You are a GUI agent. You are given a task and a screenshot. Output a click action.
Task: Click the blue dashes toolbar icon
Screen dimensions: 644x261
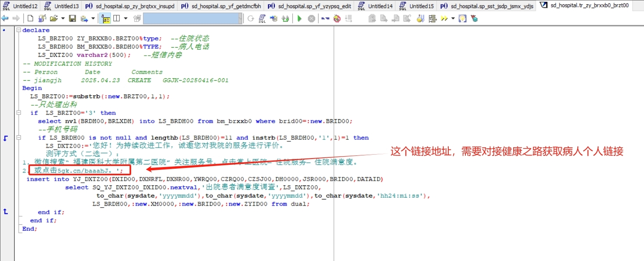click(325, 18)
